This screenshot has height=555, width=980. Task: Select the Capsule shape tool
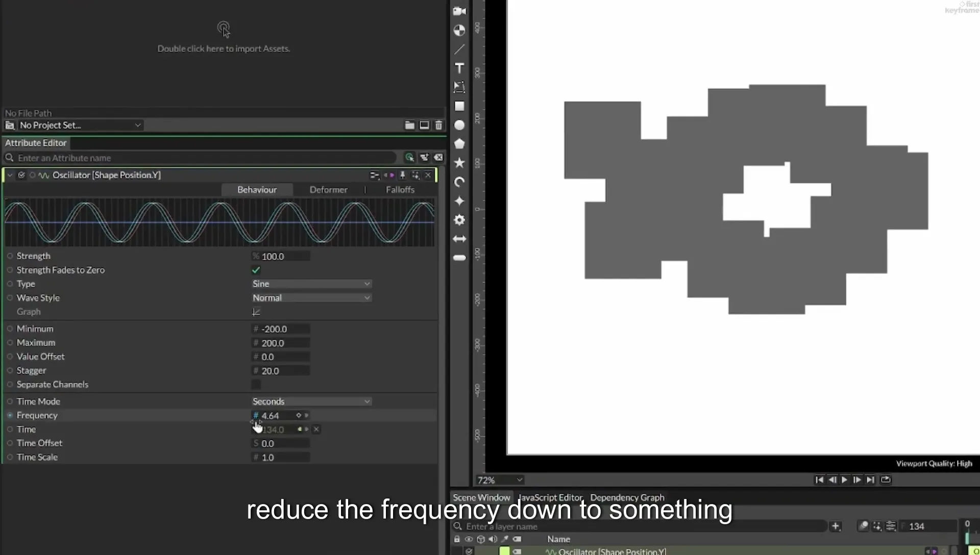[x=459, y=258]
